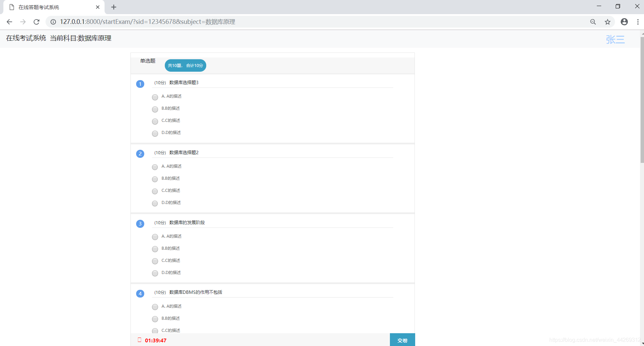Click the 共10题合计10分 badge
This screenshot has height=346, width=644.
[185, 65]
